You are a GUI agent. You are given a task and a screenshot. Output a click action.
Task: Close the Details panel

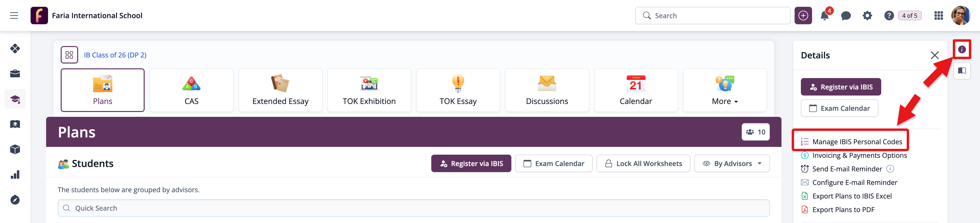[934, 56]
